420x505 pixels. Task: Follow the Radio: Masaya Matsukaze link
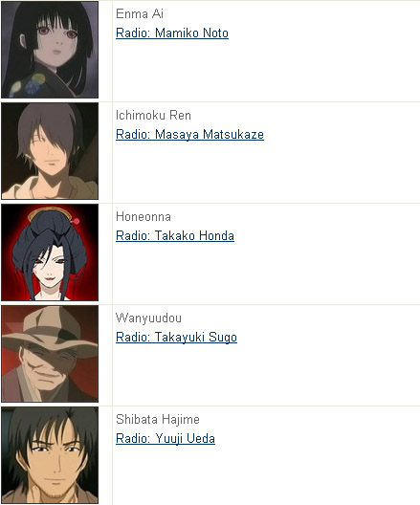coord(189,135)
